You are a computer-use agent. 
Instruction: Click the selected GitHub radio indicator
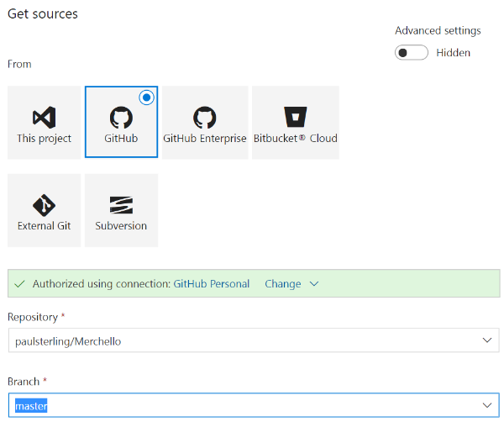point(146,98)
